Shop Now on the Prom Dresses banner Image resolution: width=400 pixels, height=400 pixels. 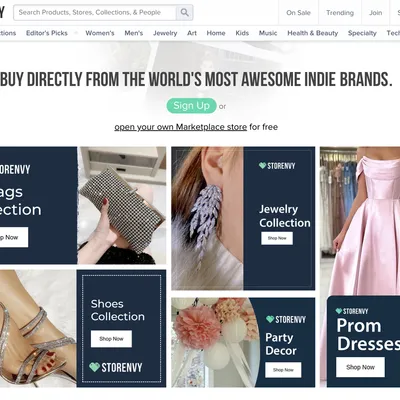(360, 367)
